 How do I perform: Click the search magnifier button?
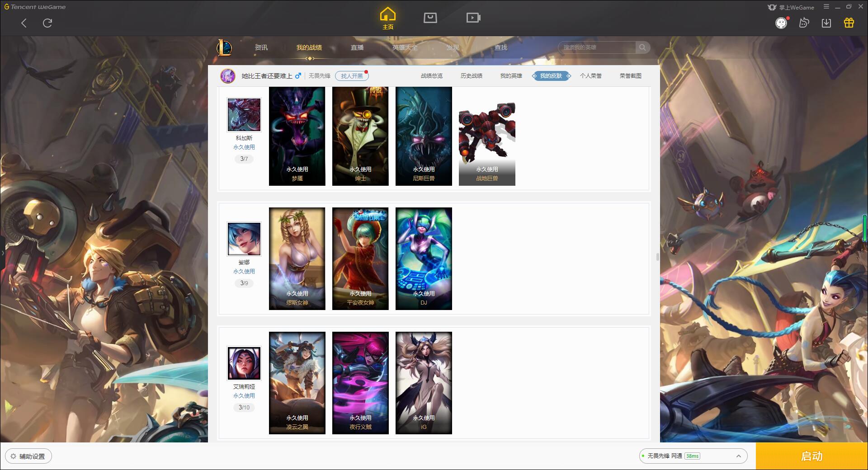(x=642, y=47)
